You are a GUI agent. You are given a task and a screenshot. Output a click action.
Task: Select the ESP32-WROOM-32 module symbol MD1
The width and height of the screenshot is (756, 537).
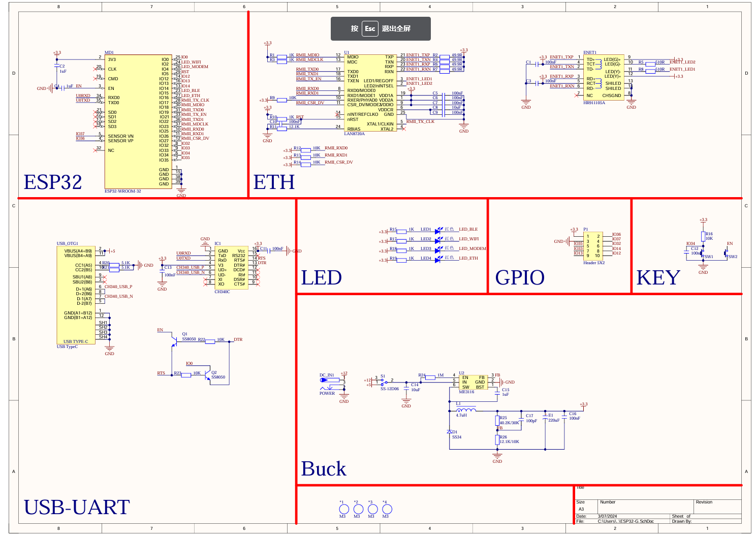click(x=139, y=121)
